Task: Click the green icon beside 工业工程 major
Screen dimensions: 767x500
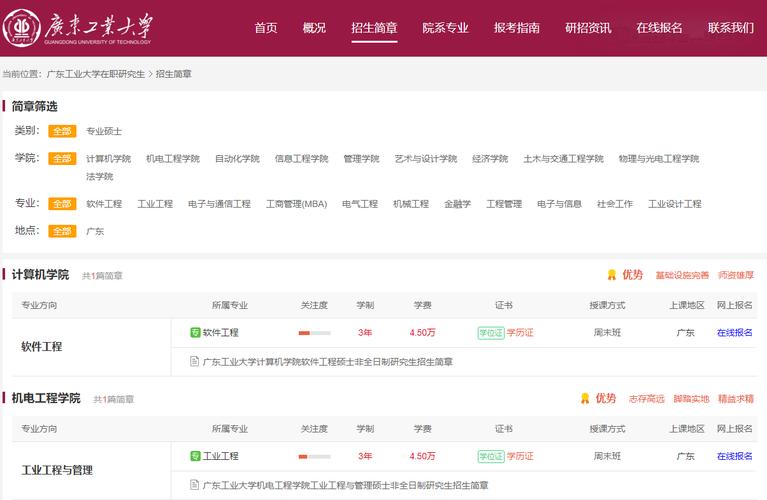Action: (195, 456)
